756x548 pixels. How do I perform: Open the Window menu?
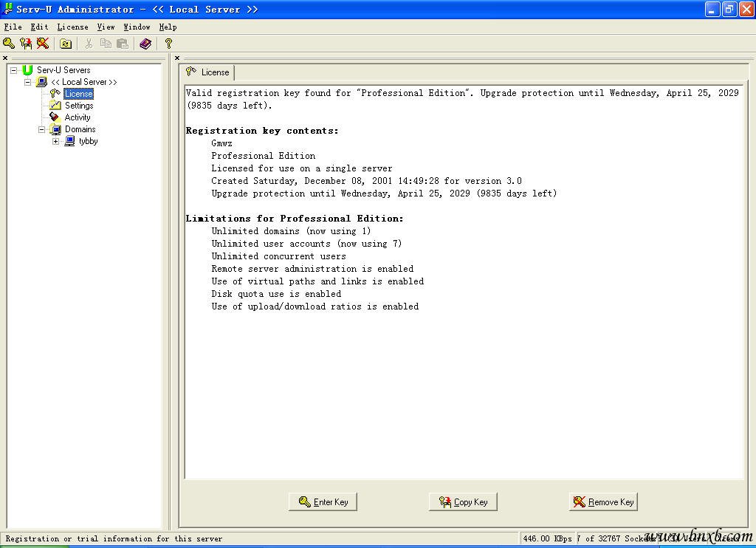pyautogui.click(x=137, y=27)
